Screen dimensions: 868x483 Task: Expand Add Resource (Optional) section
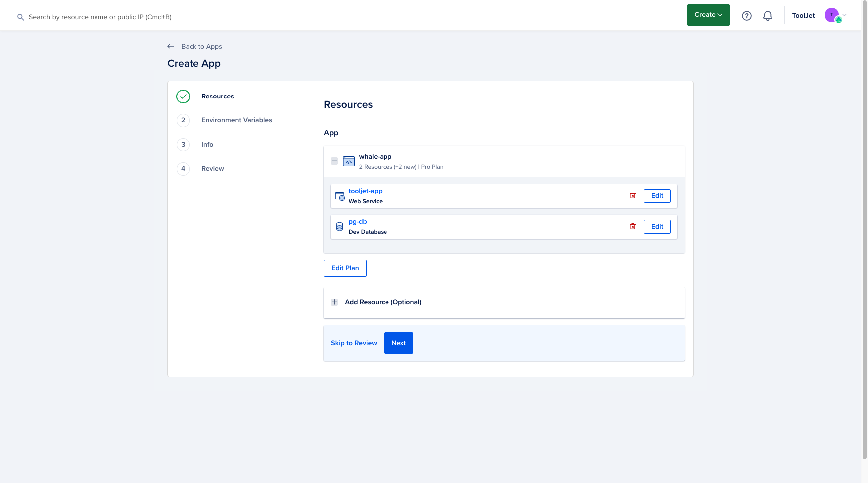tap(334, 302)
